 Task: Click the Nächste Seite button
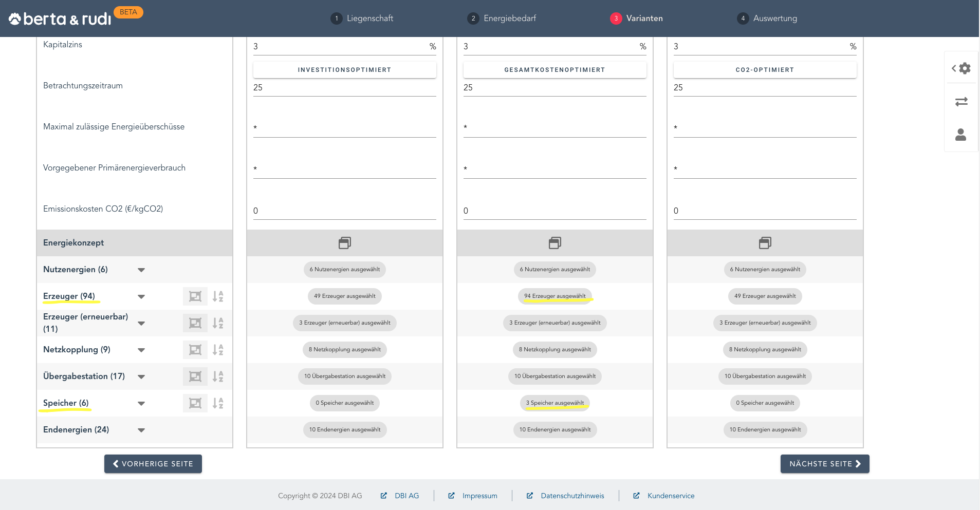point(824,464)
